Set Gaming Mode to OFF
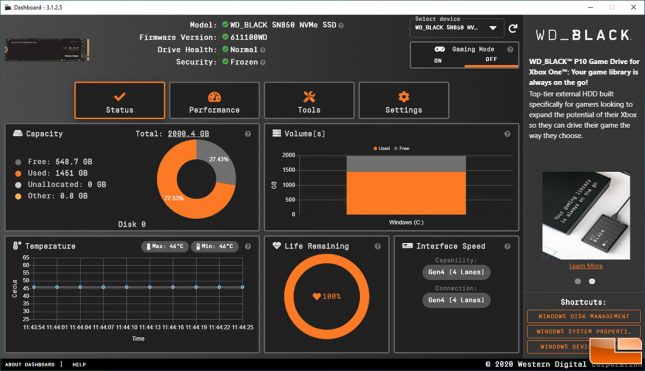Screen dimensions: 645x371 [x=491, y=60]
